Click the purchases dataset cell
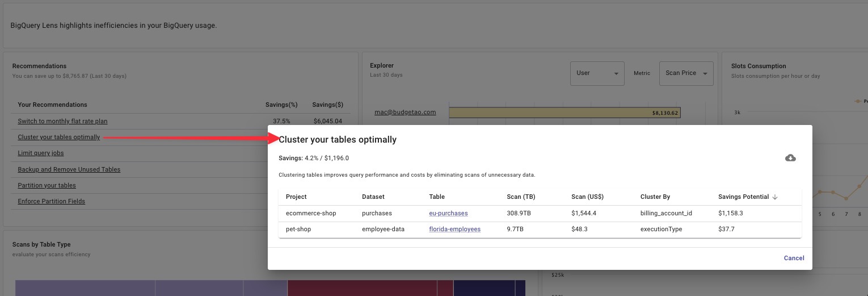Image resolution: width=868 pixels, height=296 pixels. click(x=377, y=213)
